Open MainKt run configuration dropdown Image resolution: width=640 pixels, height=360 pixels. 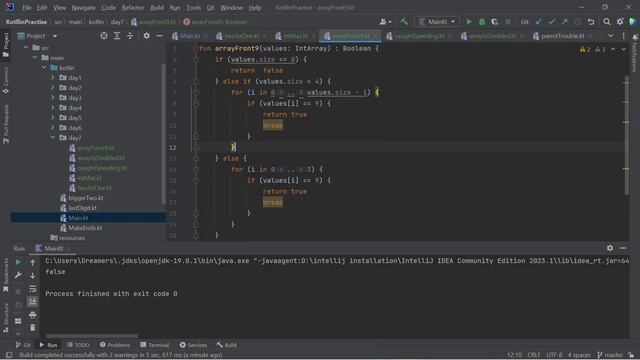pos(437,22)
